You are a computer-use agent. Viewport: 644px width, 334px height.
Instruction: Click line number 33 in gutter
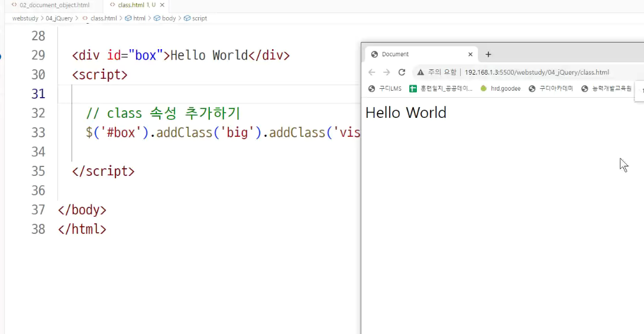tap(38, 133)
